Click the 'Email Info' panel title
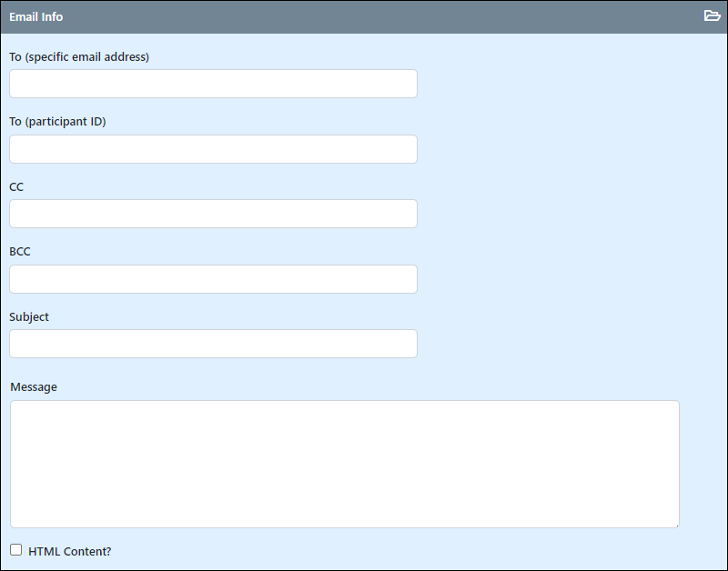Viewport: 728px width, 571px height. [x=35, y=16]
